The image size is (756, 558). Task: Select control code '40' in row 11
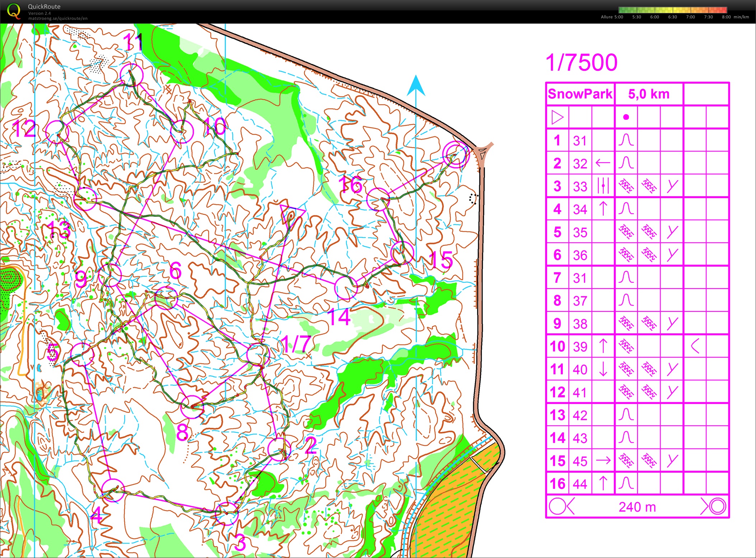click(580, 369)
